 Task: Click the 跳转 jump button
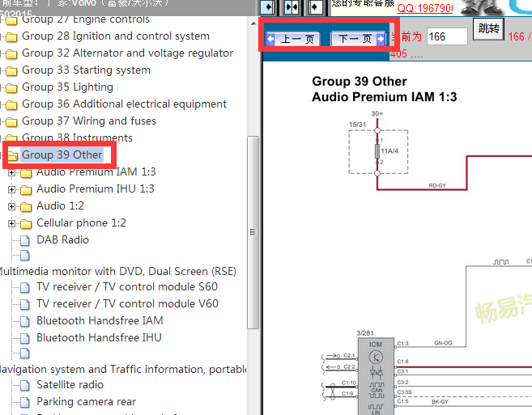tap(488, 28)
